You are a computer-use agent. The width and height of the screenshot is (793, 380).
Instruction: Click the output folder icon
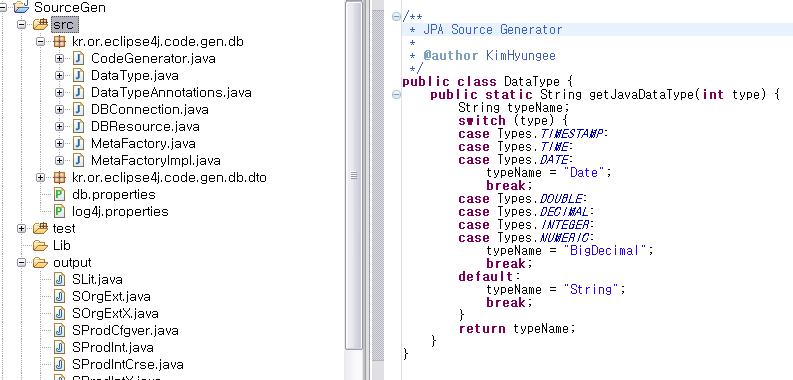tap(40, 263)
